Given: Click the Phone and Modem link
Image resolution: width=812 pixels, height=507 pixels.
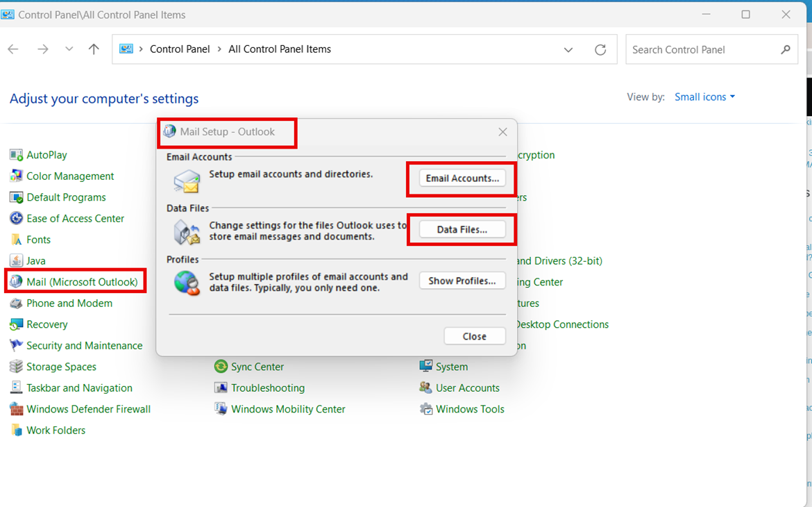Looking at the screenshot, I should pyautogui.click(x=69, y=304).
